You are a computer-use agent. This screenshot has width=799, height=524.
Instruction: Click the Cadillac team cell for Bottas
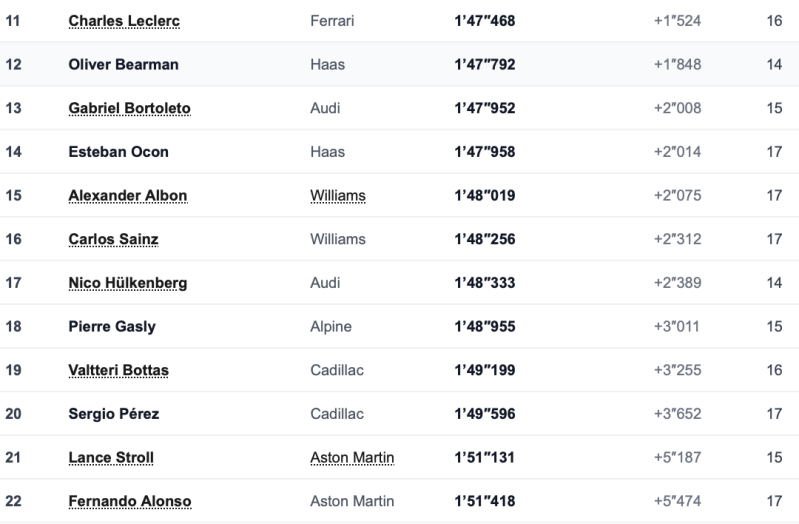pos(337,370)
